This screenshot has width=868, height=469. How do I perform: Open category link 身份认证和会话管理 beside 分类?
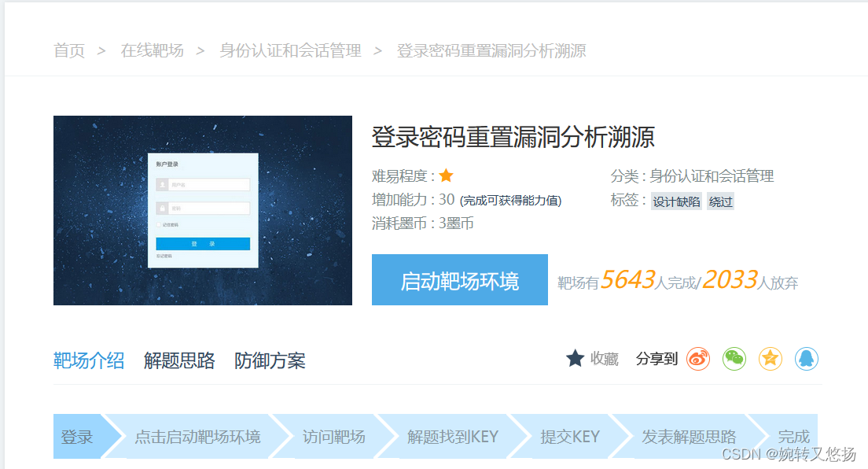(x=712, y=176)
